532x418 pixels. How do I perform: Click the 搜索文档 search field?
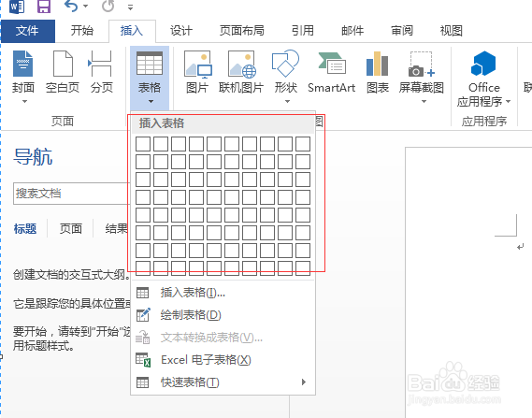point(72,194)
